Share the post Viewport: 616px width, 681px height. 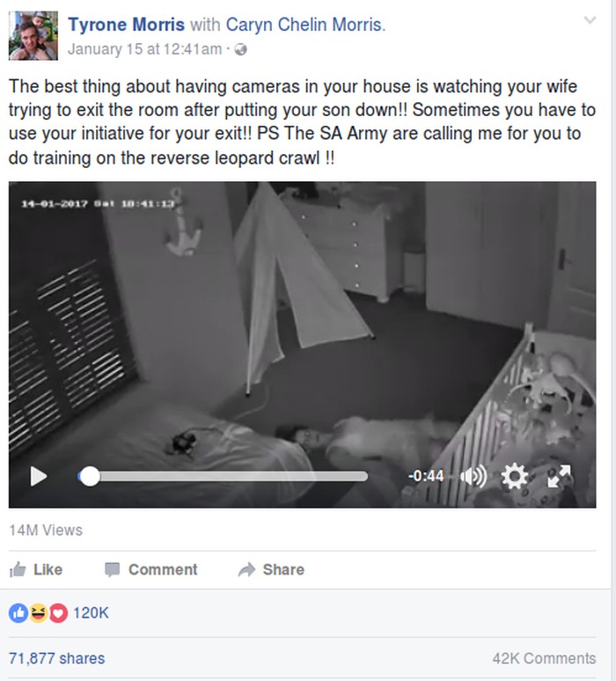tap(272, 569)
